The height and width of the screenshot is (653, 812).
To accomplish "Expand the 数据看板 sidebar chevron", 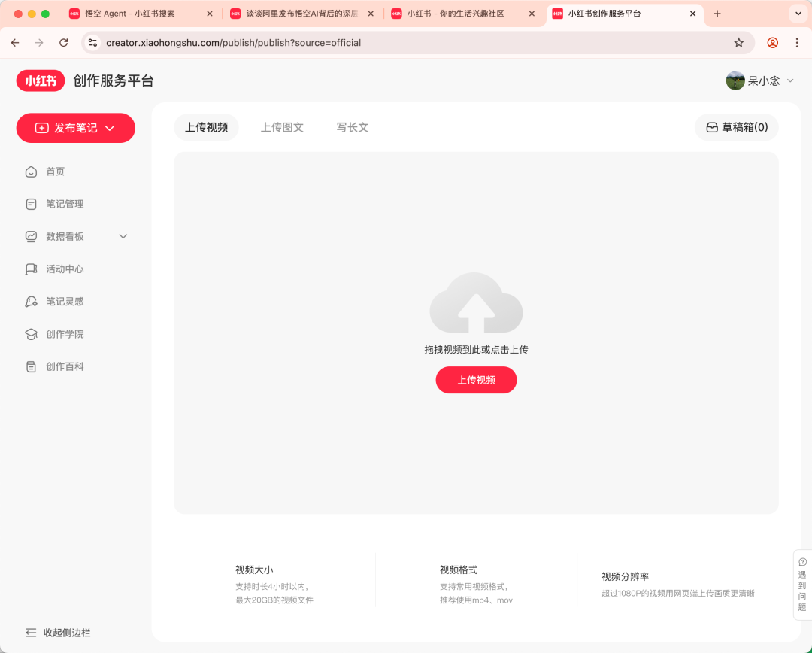I will (x=123, y=235).
